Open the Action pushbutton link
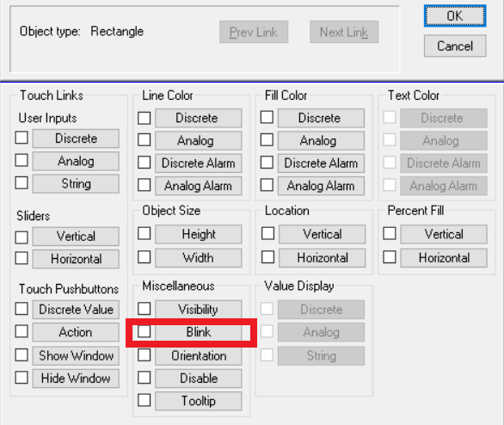 pyautogui.click(x=76, y=332)
